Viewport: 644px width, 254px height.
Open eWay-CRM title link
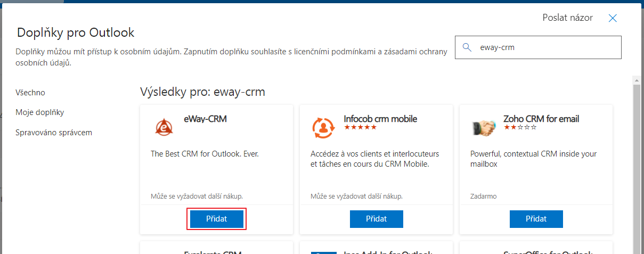[205, 119]
